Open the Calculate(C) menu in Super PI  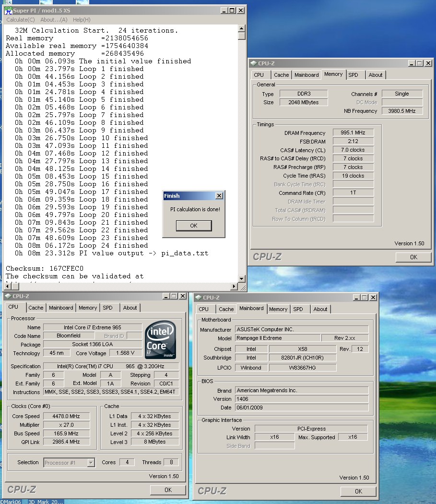21,20
